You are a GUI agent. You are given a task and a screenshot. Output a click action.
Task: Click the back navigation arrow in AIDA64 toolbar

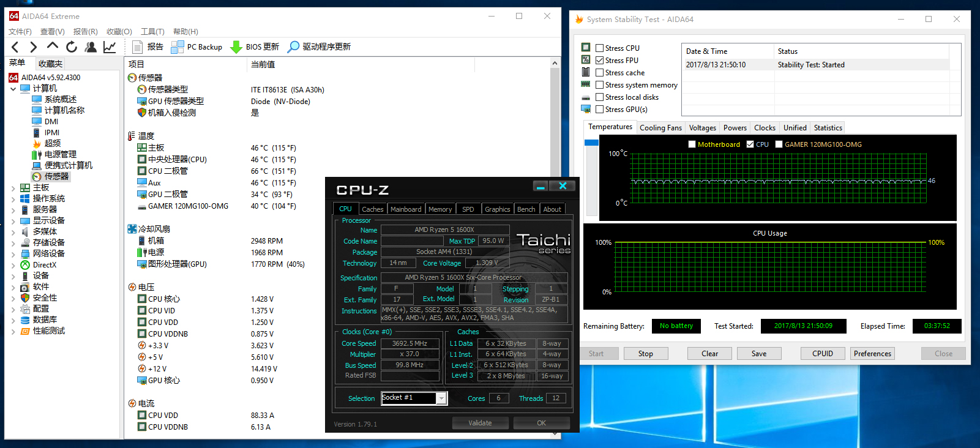15,47
